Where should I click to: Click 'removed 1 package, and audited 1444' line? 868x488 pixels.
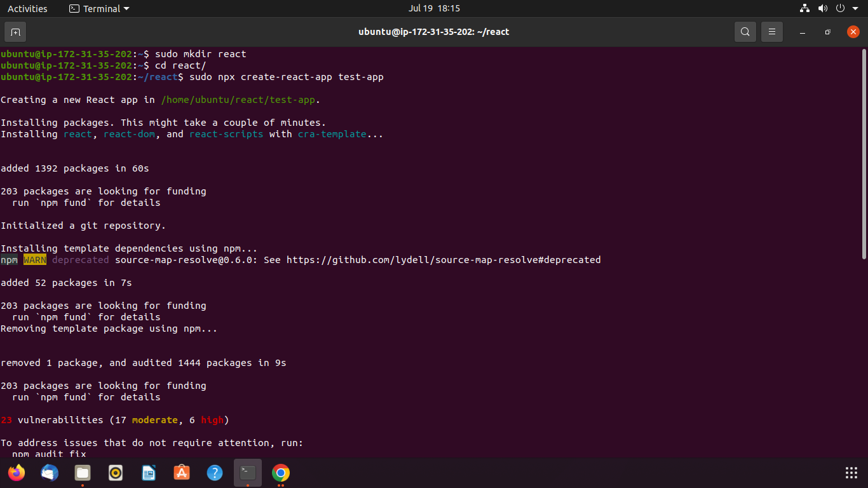[x=144, y=363]
